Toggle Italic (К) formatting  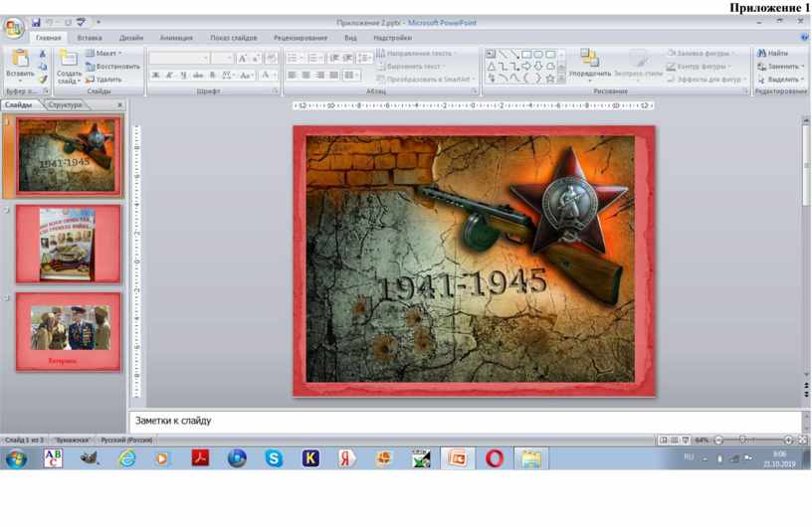point(169,76)
